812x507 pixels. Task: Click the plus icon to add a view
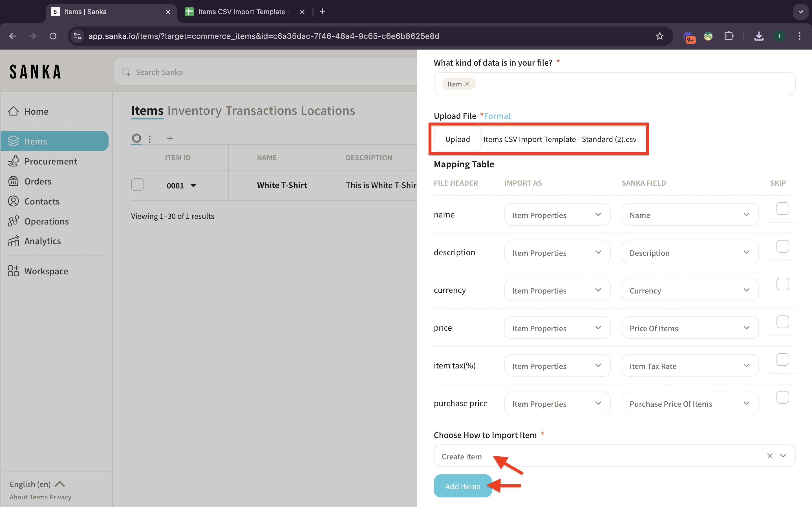click(170, 139)
